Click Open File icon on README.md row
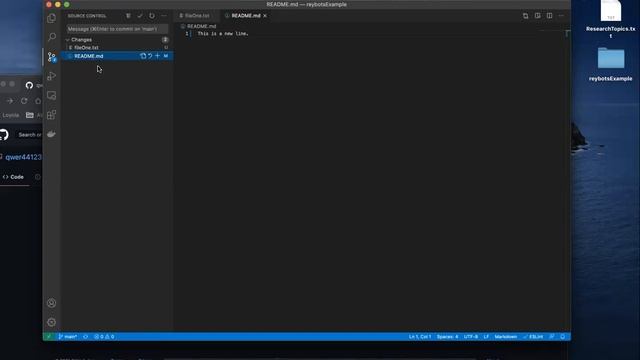The height and width of the screenshot is (360, 640). 143,56
